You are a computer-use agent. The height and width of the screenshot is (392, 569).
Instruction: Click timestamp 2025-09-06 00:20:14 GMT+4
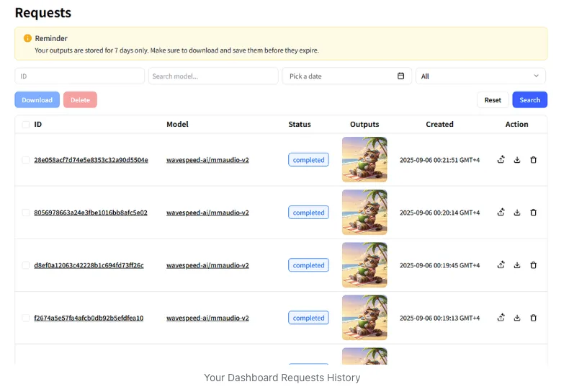coord(439,213)
